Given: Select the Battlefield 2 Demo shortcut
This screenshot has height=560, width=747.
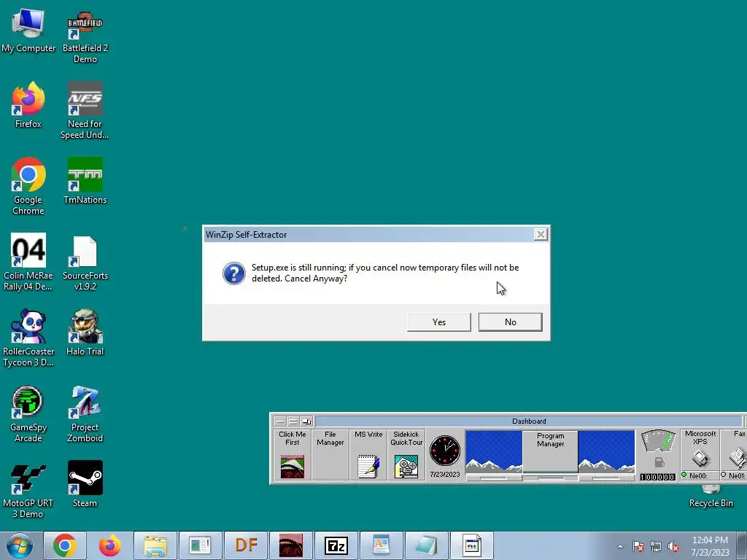Looking at the screenshot, I should pos(85,37).
